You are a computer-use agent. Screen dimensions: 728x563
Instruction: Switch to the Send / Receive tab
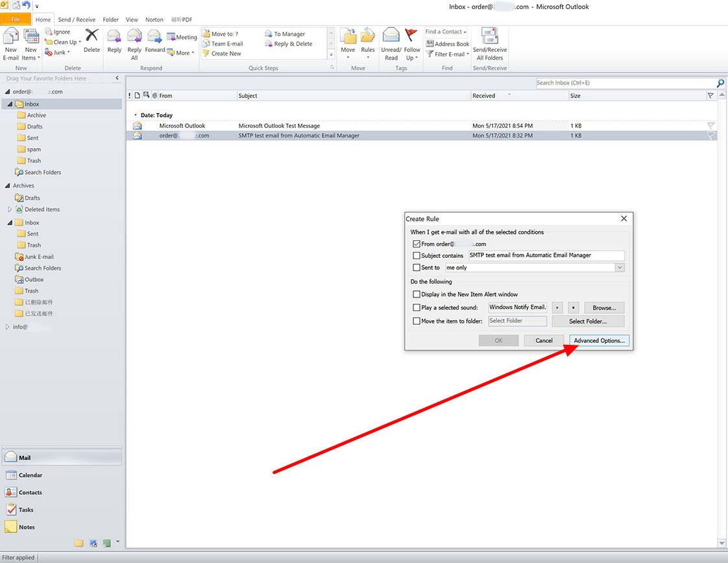[77, 19]
